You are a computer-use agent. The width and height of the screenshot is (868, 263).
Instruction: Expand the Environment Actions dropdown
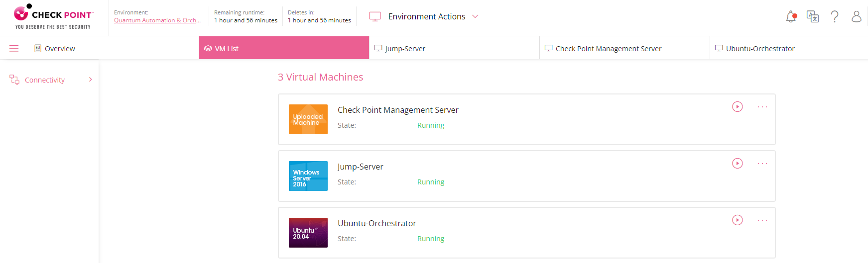[424, 16]
